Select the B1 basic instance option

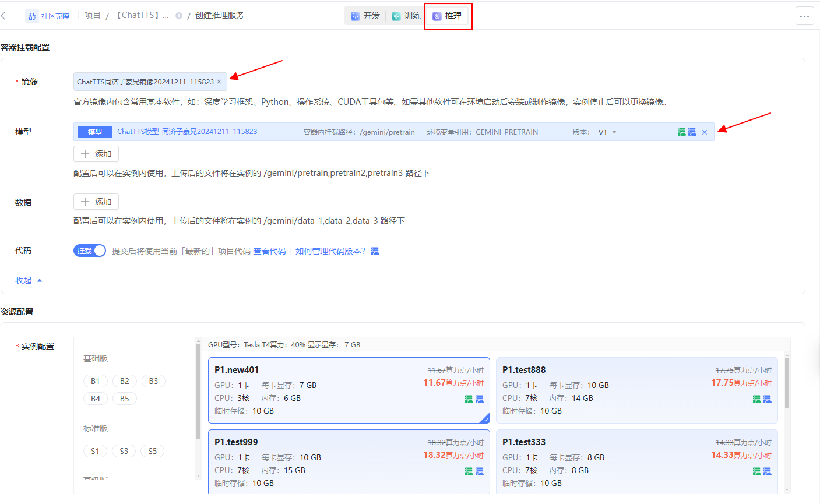96,381
